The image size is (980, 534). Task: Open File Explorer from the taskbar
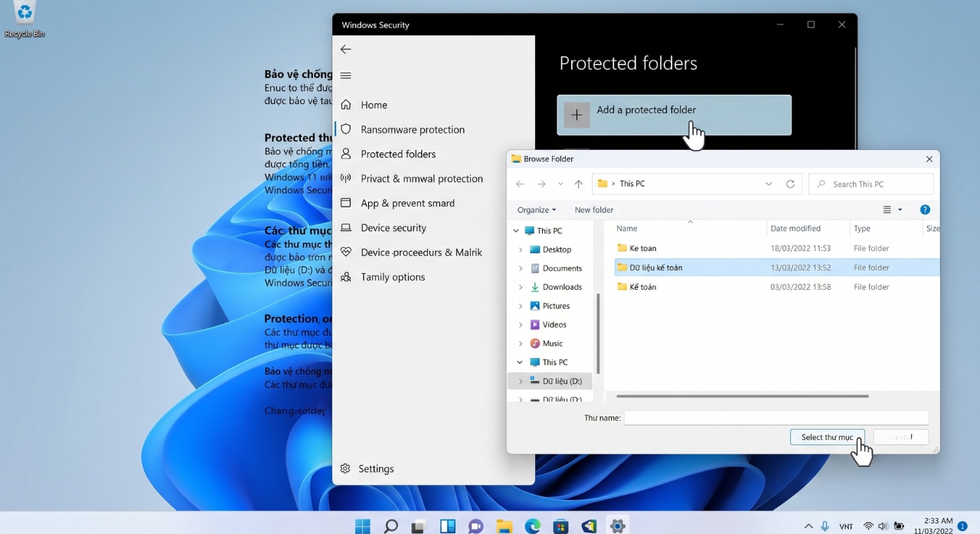click(504, 526)
